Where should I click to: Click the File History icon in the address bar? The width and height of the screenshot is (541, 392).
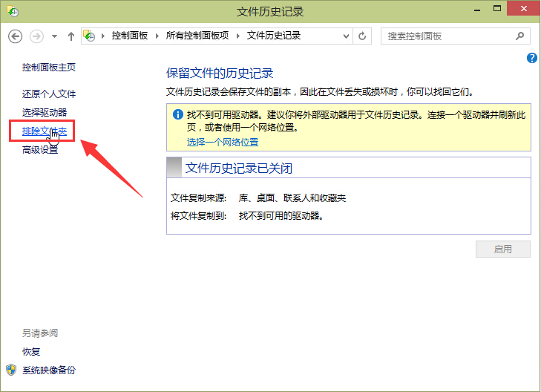(x=90, y=36)
